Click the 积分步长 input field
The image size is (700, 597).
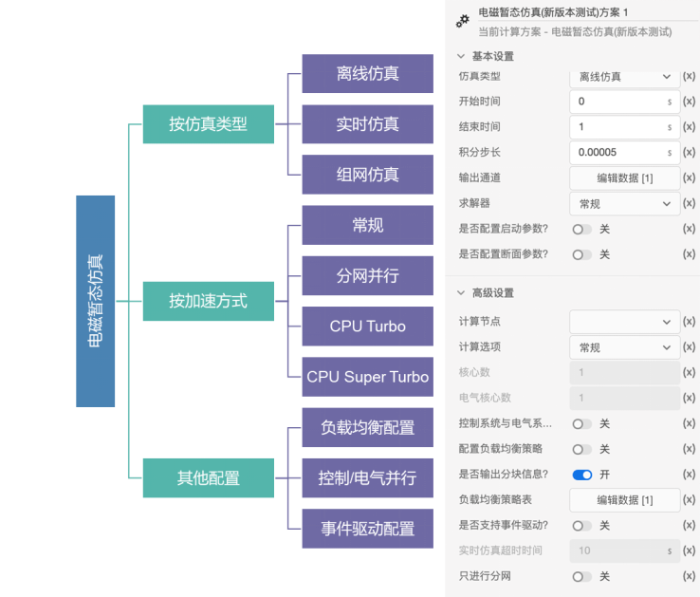617,152
